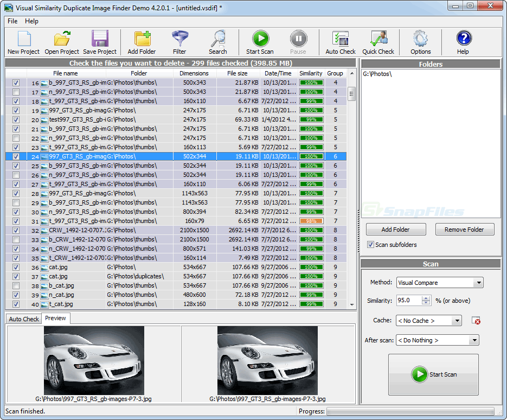Open the After scan Do Nothing dropdown
Image resolution: width=507 pixels, height=420 pixels.
click(474, 340)
